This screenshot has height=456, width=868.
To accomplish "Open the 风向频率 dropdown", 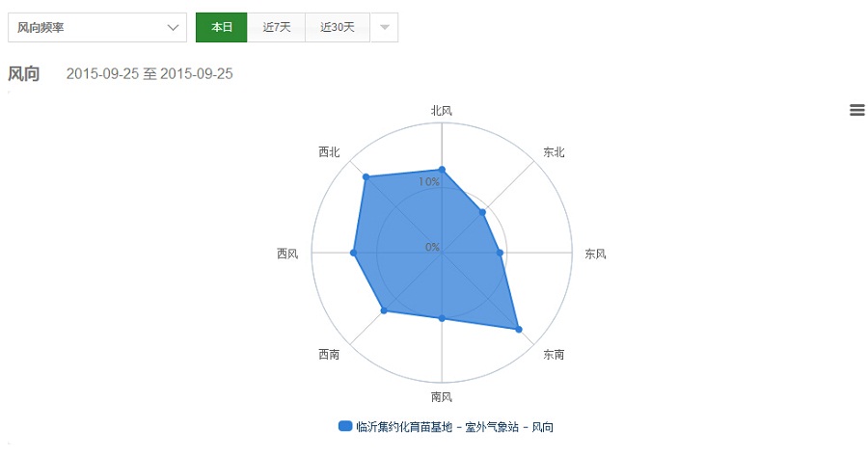I will [97, 27].
